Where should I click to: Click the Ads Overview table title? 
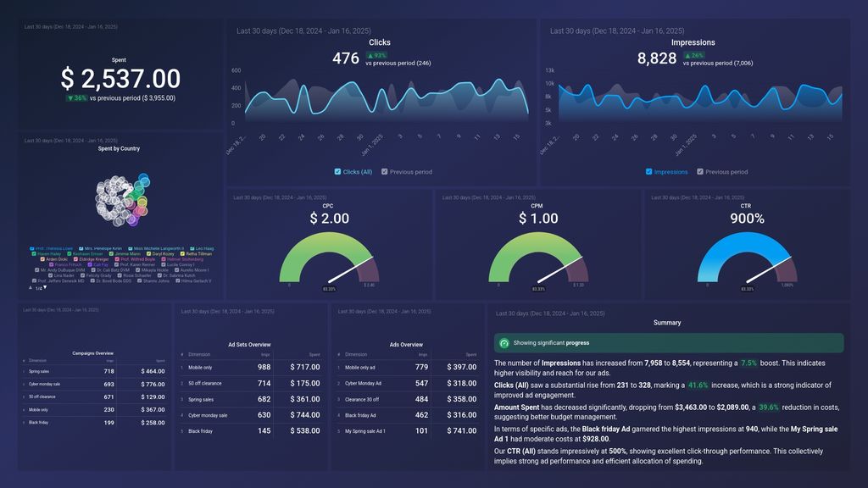[x=406, y=344]
